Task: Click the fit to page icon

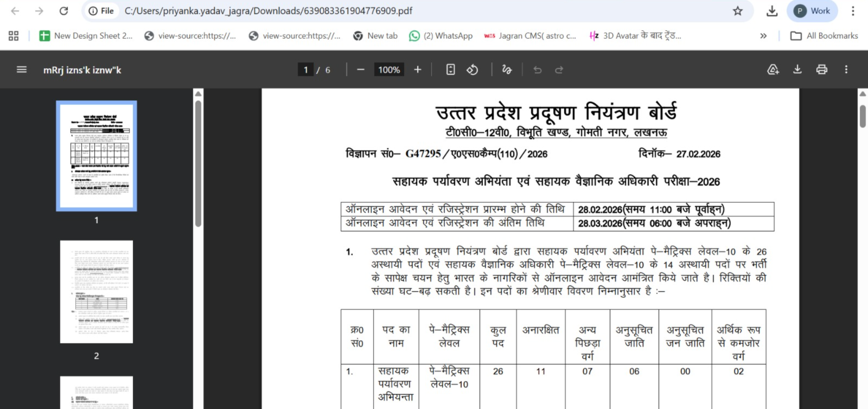Action: click(450, 70)
